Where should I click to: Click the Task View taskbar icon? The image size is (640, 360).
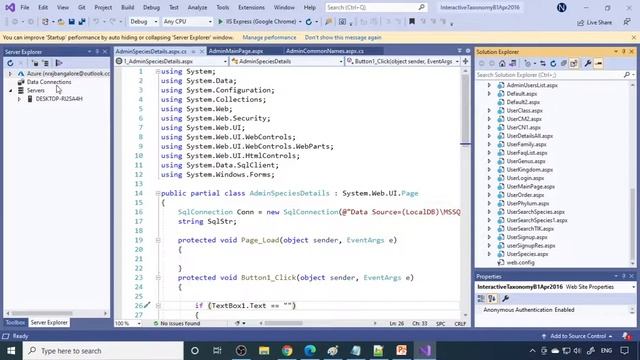point(217,351)
